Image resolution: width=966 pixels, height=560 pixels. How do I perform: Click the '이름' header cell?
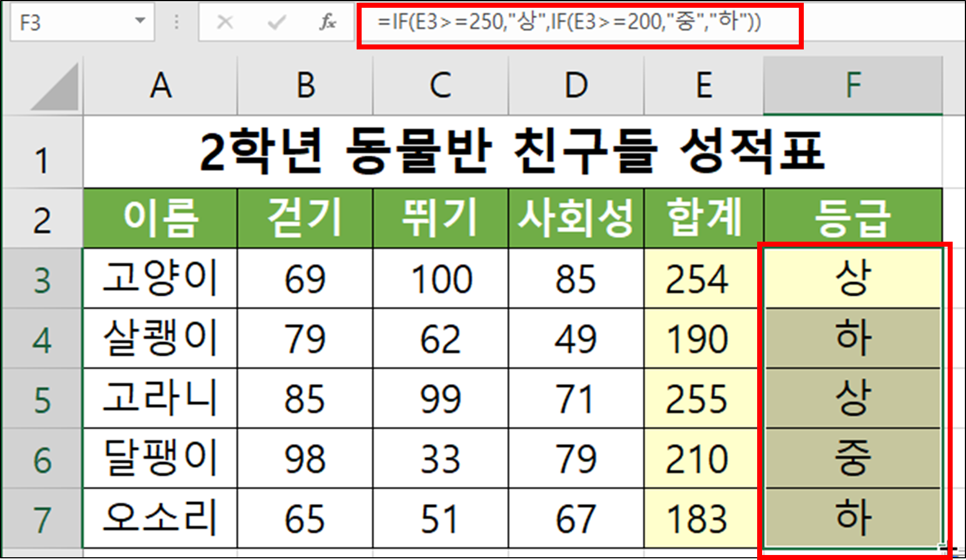tap(161, 218)
